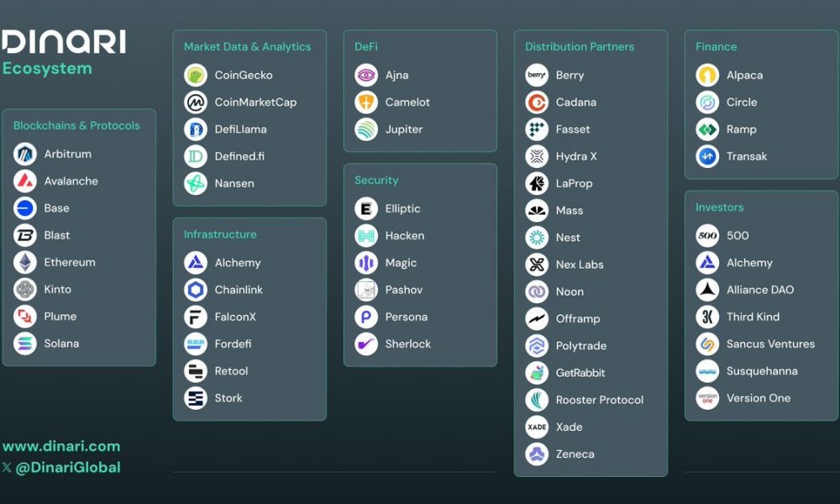Click the Third Kind logo icon
The image size is (840, 504).
tap(707, 317)
